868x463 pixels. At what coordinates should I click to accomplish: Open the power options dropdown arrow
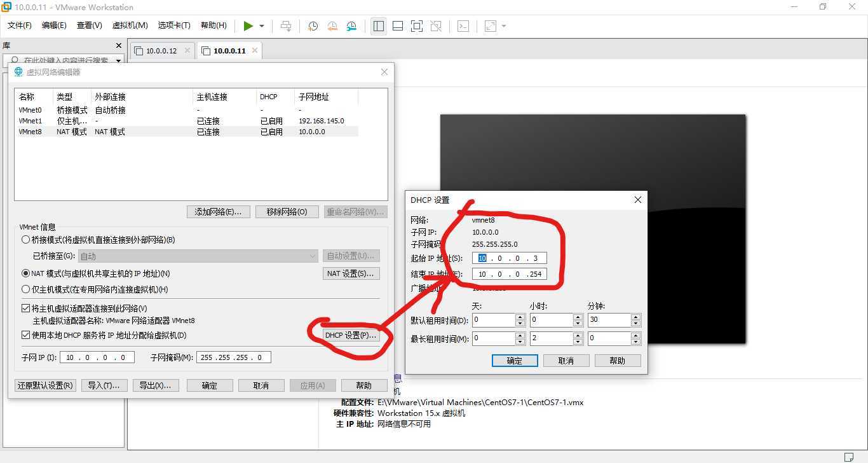point(261,26)
